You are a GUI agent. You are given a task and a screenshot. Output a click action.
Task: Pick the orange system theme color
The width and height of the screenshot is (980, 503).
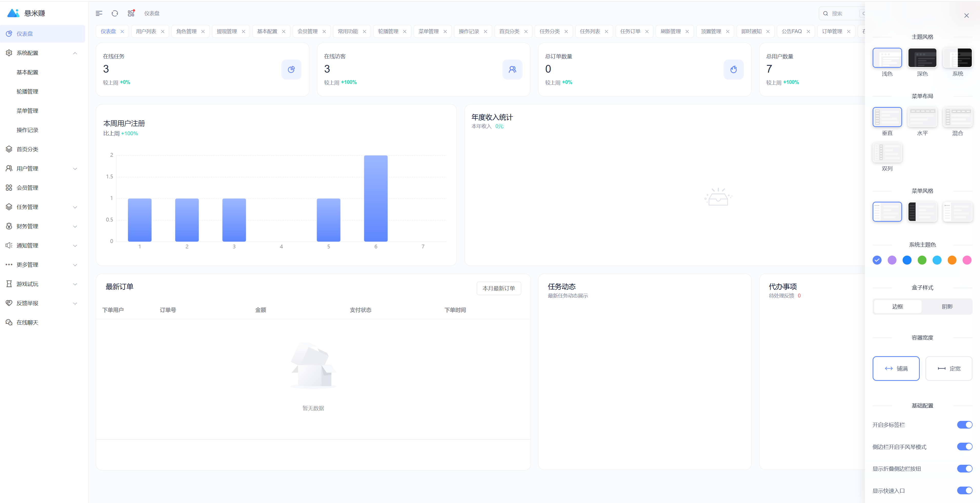click(x=952, y=260)
